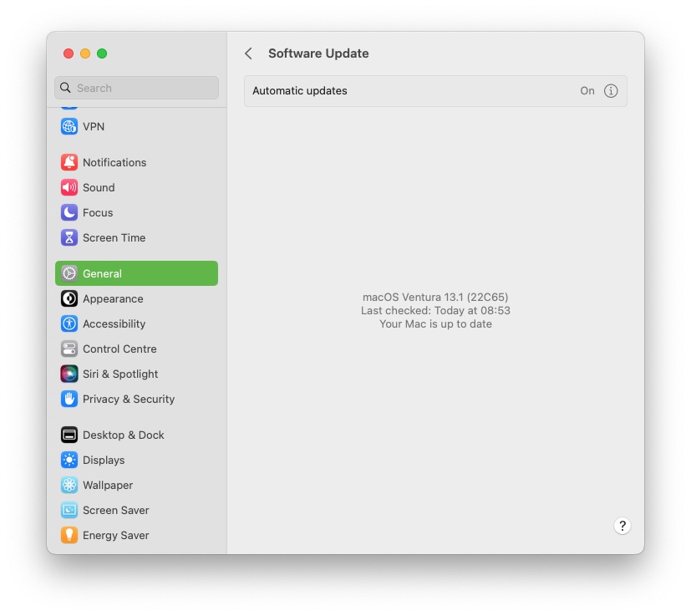Screen dimensions: 691x616
Task: Click the Sound speaker icon
Action: pyautogui.click(x=69, y=187)
